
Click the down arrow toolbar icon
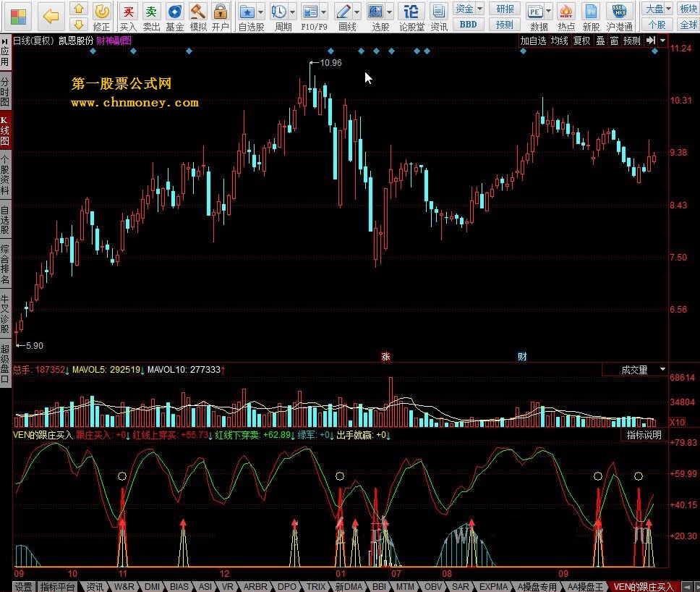pyautogui.click(x=79, y=24)
